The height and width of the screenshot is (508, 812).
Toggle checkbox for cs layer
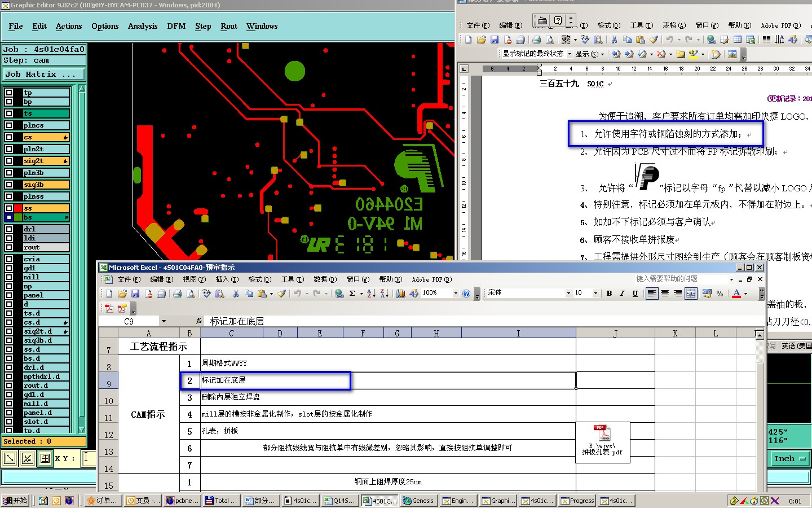[8, 137]
